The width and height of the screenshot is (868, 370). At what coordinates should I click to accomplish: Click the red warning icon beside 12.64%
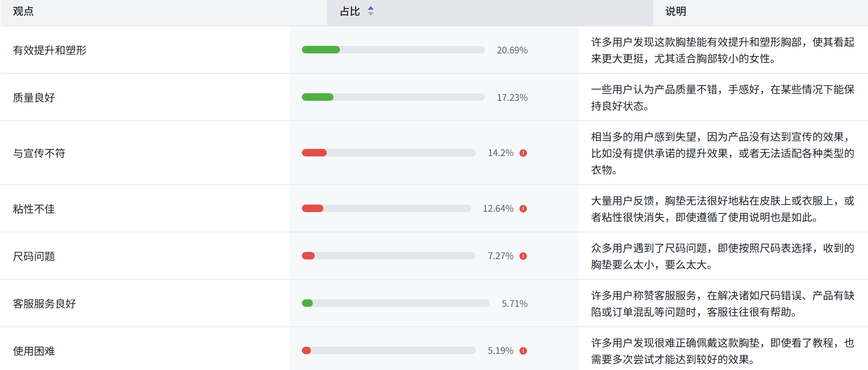523,209
